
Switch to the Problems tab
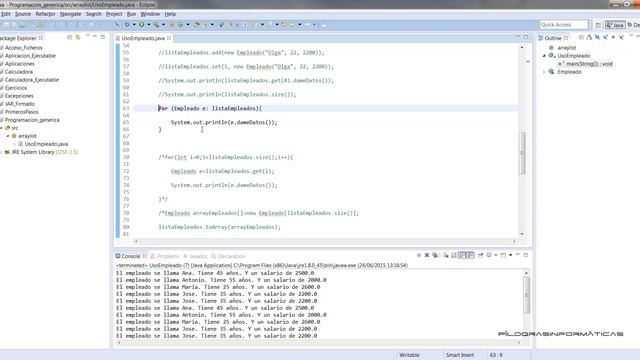[165, 256]
